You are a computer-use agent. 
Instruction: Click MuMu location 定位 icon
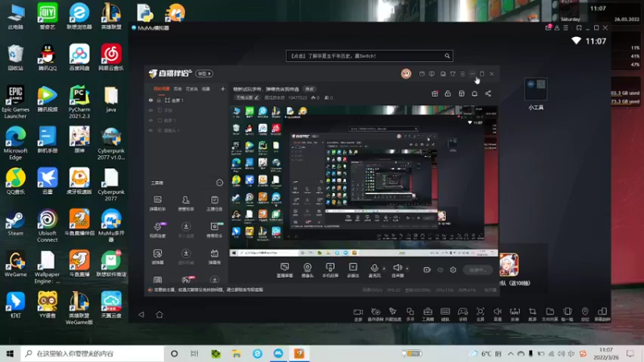(x=585, y=314)
